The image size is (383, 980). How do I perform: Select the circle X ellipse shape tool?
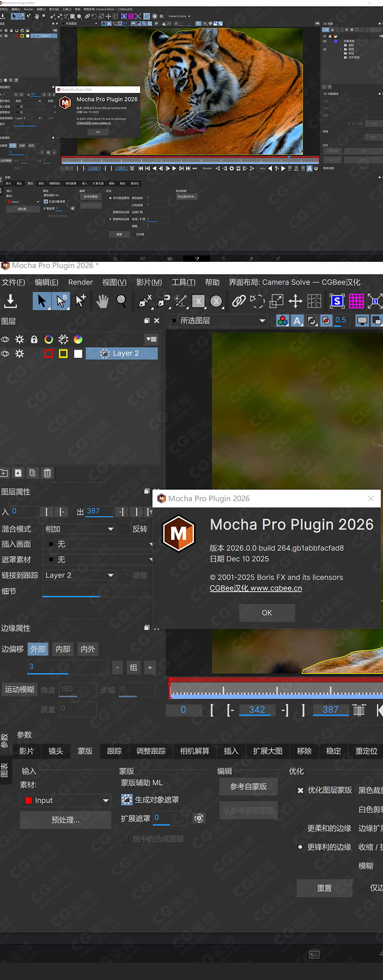point(217,301)
